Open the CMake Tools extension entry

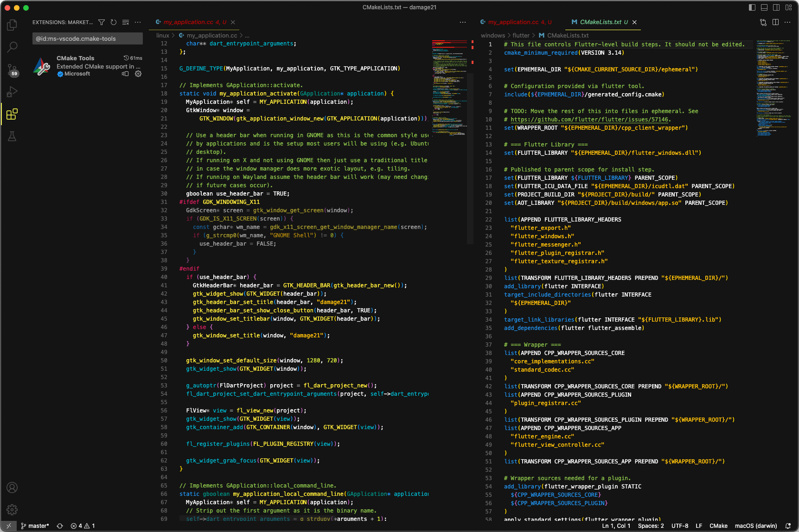click(88, 66)
